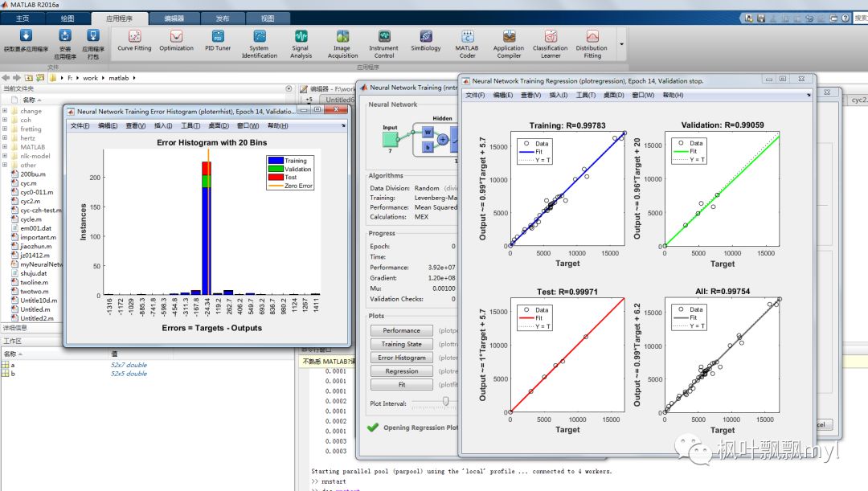This screenshot has height=491, width=868.
Task: Switch to the 视图 ribbon tab
Action: point(268,18)
